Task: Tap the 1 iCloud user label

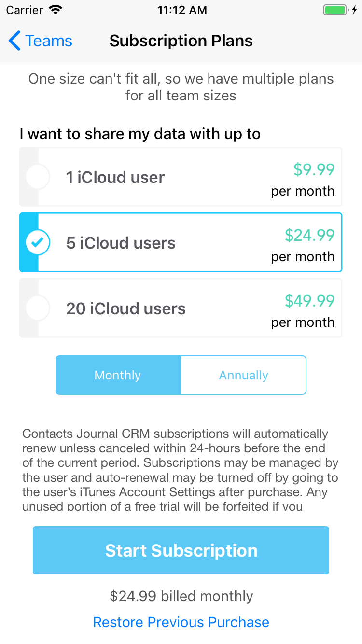Action: 115,177
